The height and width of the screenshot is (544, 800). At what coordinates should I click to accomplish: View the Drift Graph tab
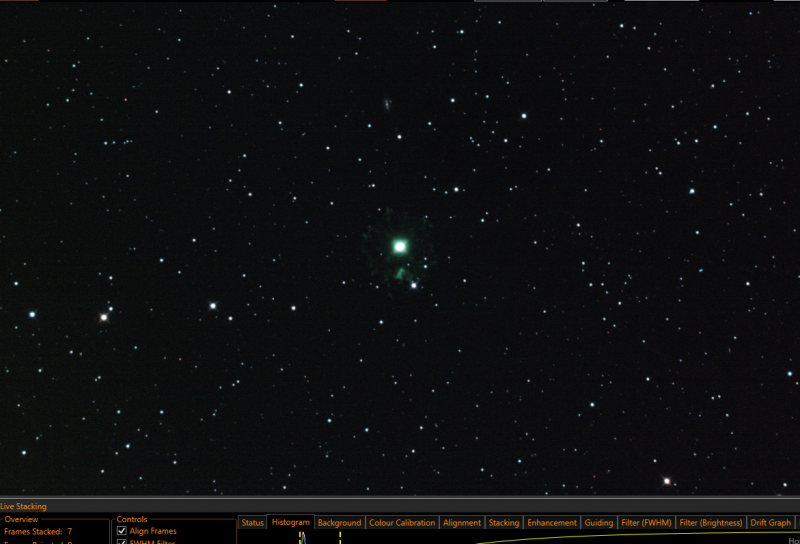point(770,523)
